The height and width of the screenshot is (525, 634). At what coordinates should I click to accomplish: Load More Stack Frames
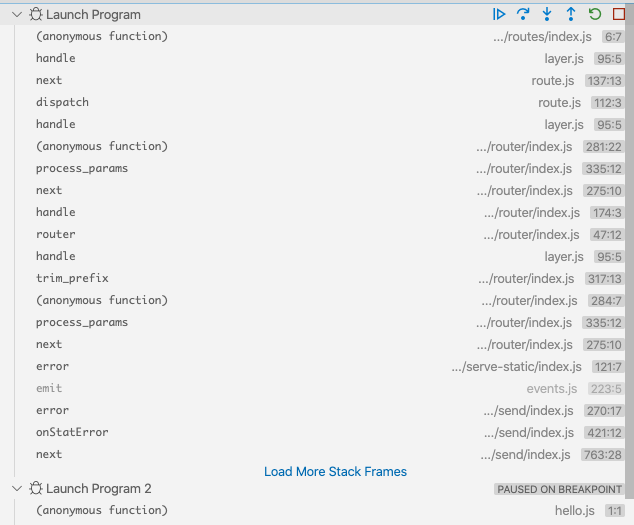click(x=335, y=472)
